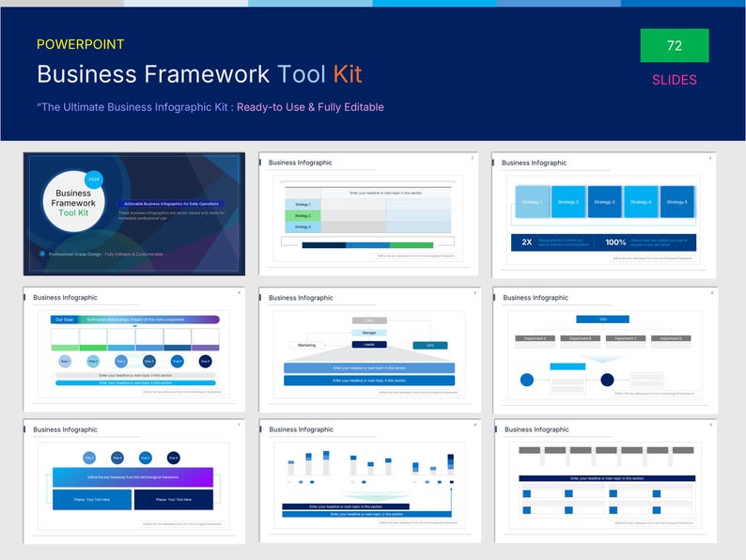746x560 pixels.
Task: Open the slide with the purple gradient banner
Action: pos(134,481)
